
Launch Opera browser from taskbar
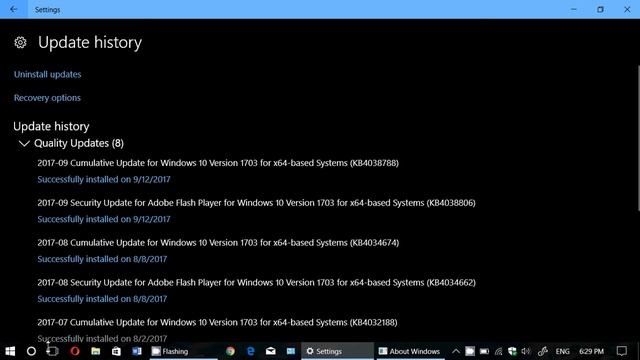click(75, 351)
